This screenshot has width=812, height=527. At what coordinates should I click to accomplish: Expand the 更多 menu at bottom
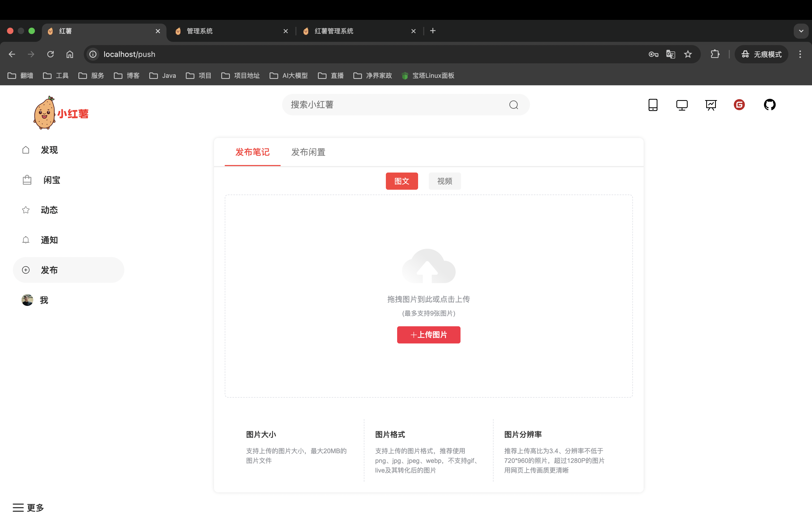coord(29,508)
